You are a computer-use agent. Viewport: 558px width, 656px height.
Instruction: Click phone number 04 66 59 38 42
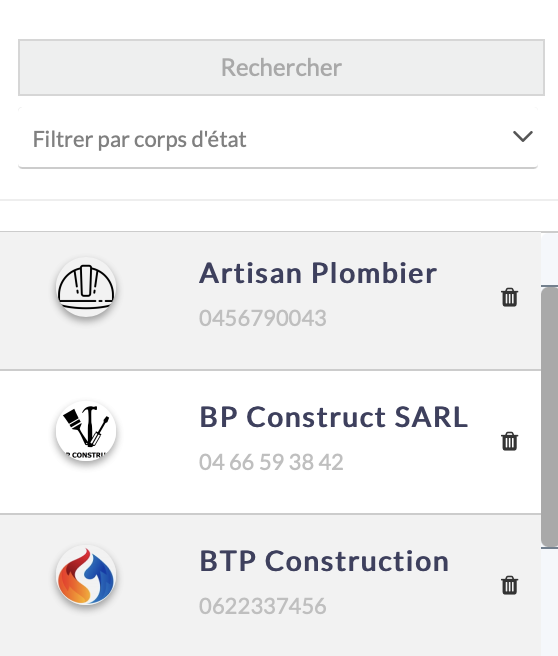click(x=271, y=462)
